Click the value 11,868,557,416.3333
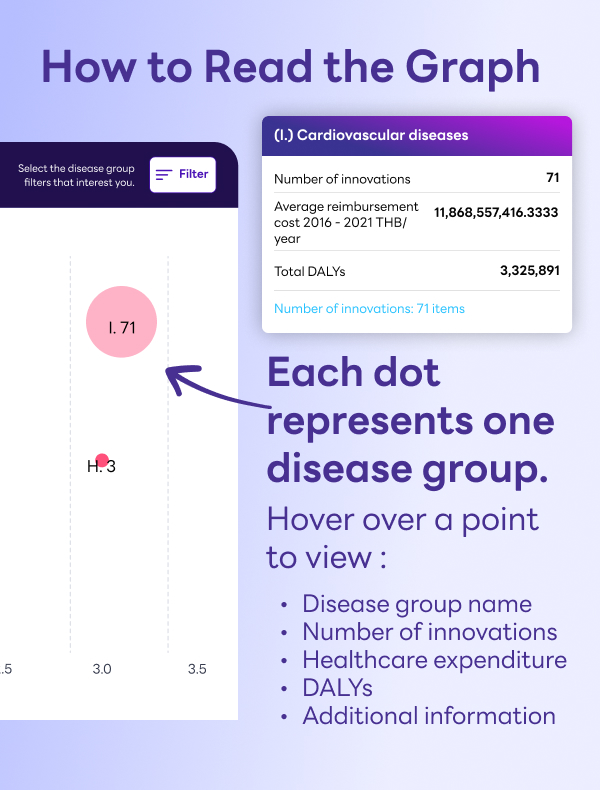This screenshot has height=790, width=600. [x=496, y=212]
